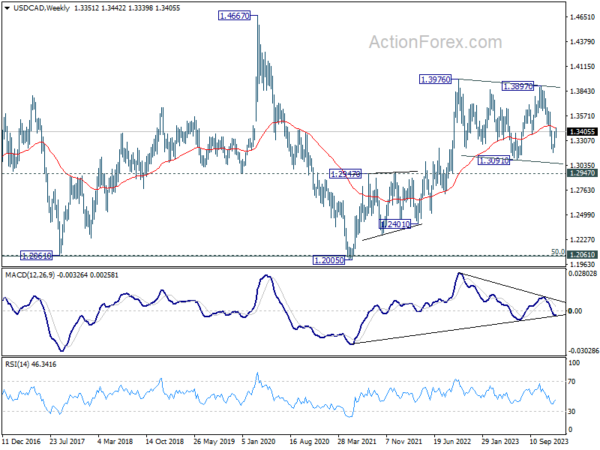Click the 11 Dec 2016 date label
This screenshot has height=450, width=600.
(21, 441)
